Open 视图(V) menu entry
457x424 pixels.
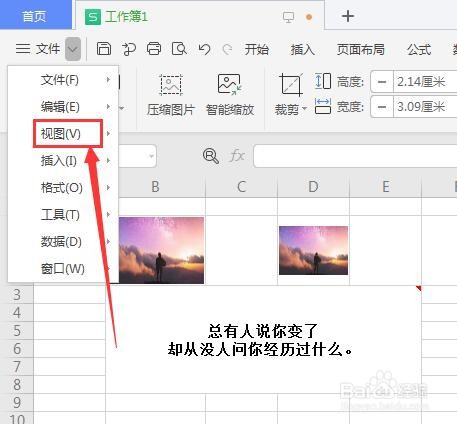(x=63, y=134)
